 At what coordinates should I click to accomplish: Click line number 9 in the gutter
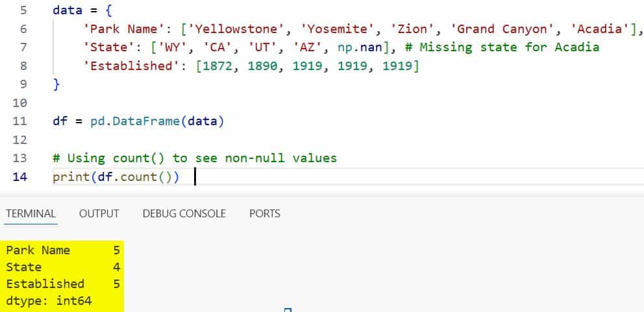click(23, 84)
